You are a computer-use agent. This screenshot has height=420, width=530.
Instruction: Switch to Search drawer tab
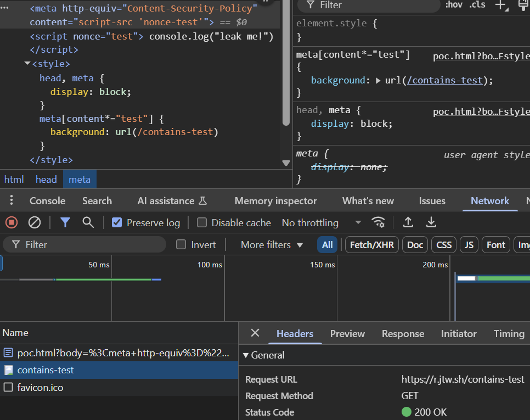pyautogui.click(x=97, y=201)
